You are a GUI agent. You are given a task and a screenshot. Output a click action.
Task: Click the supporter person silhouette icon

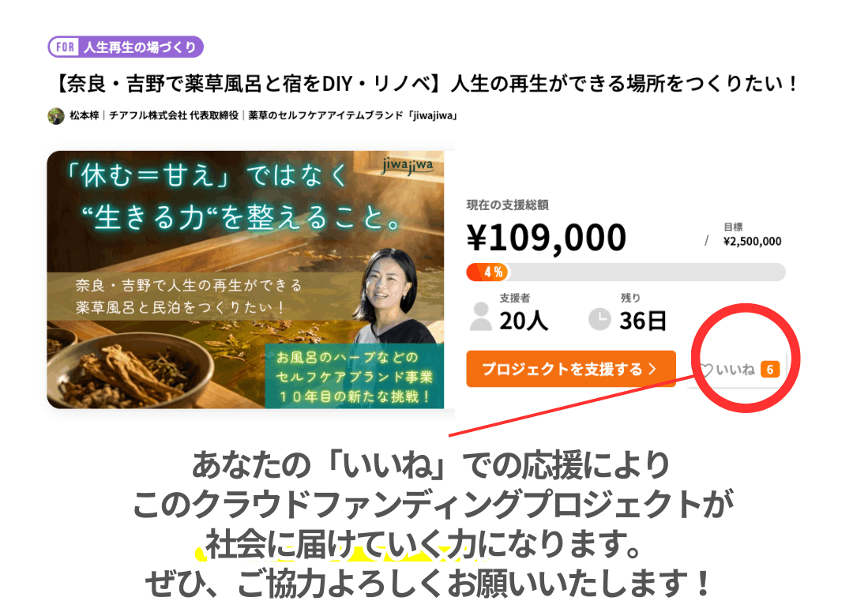pyautogui.click(x=481, y=317)
